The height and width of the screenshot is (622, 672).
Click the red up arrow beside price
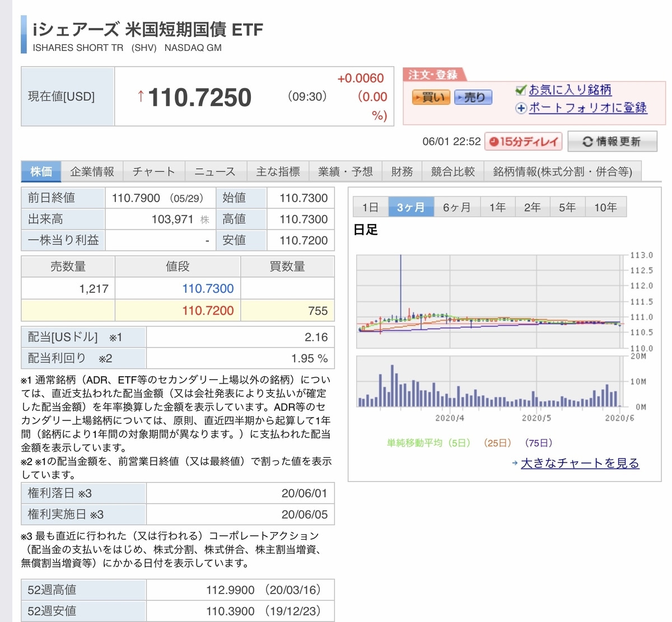[x=141, y=97]
